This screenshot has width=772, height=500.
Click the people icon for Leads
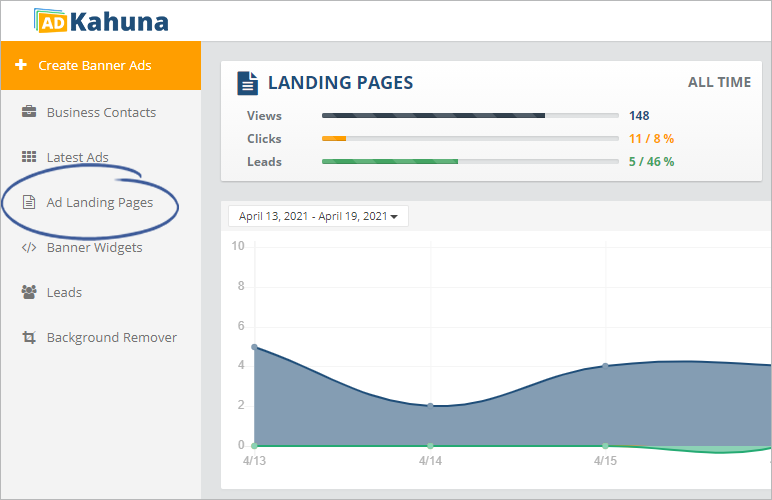point(29,292)
